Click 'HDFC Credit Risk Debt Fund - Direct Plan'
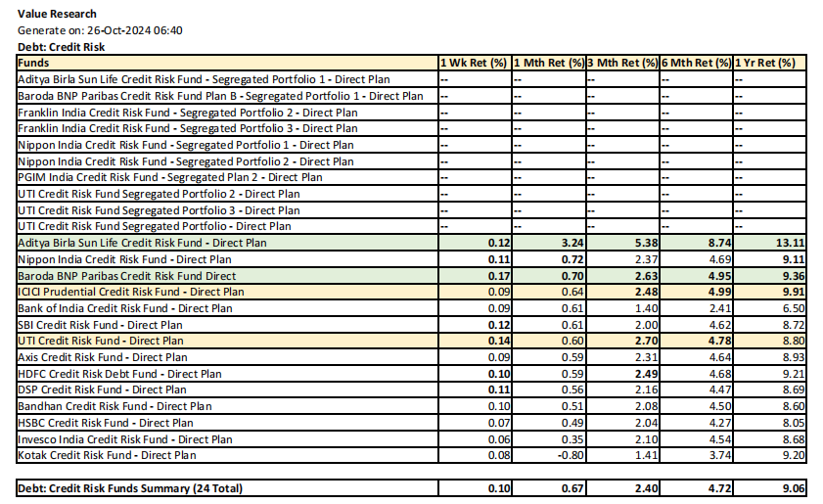Viewport: 823px width, 504px height. pyautogui.click(x=119, y=374)
